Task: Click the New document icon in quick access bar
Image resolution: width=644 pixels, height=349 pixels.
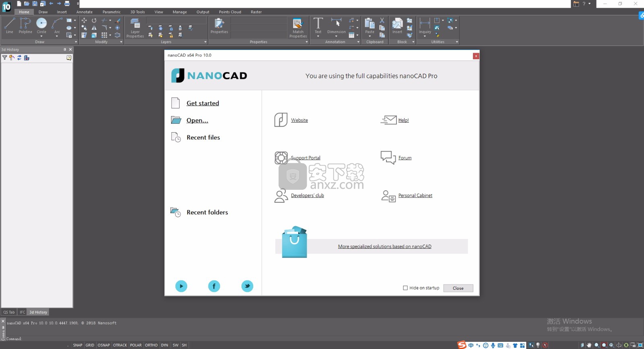Action: pyautogui.click(x=19, y=4)
